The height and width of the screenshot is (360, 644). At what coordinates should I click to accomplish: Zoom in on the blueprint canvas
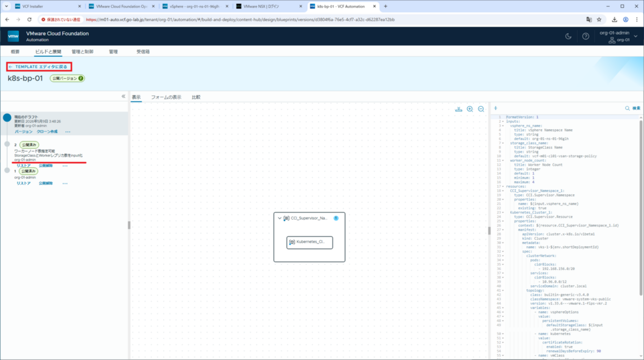pyautogui.click(x=470, y=109)
